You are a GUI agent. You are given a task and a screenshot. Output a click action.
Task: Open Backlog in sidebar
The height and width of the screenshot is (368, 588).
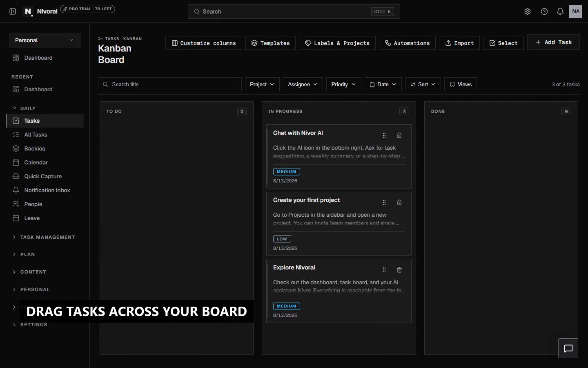(45, 148)
